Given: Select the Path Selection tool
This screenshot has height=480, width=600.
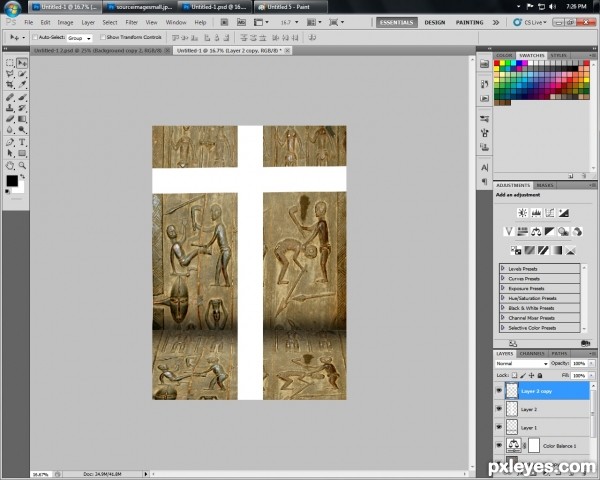Looking at the screenshot, I should pyautogui.click(x=10, y=153).
